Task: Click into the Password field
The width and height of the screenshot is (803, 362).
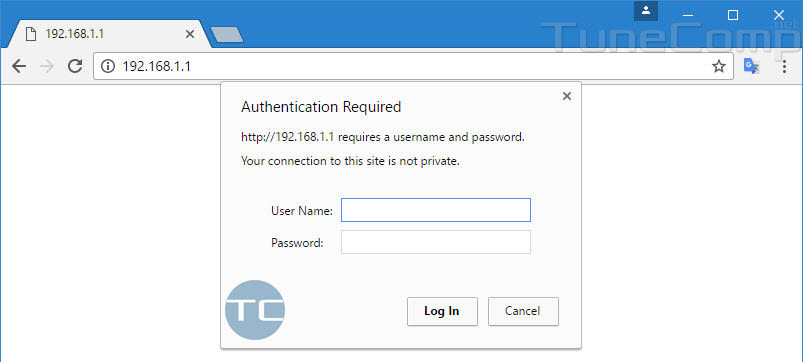Action: (436, 242)
